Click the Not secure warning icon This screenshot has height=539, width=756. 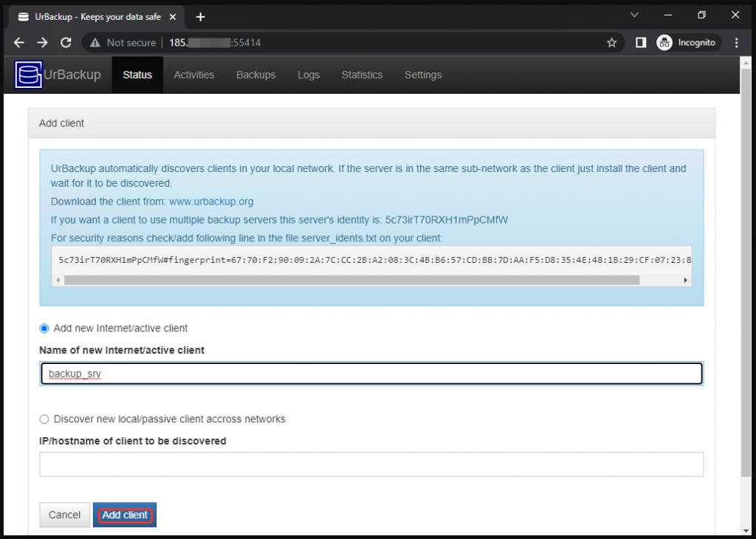click(x=95, y=43)
